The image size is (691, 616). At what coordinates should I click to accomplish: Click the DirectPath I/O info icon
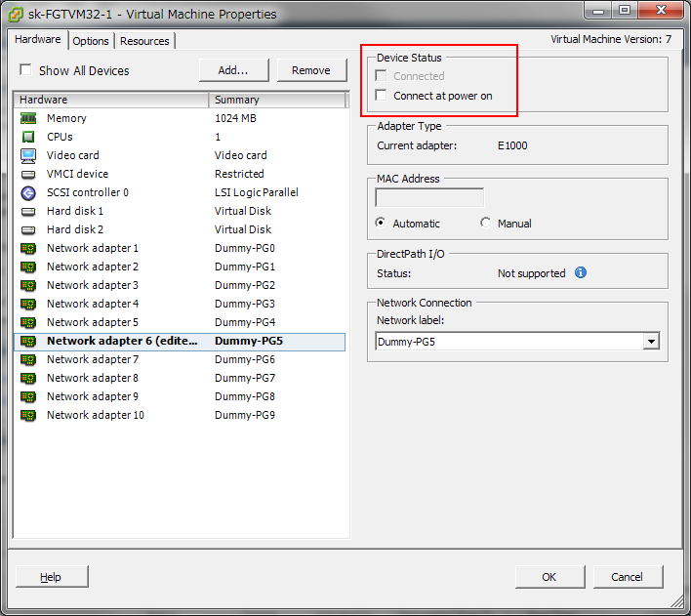click(581, 272)
